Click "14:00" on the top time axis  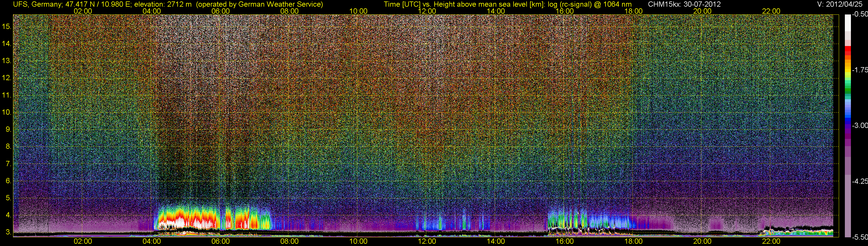point(496,11)
